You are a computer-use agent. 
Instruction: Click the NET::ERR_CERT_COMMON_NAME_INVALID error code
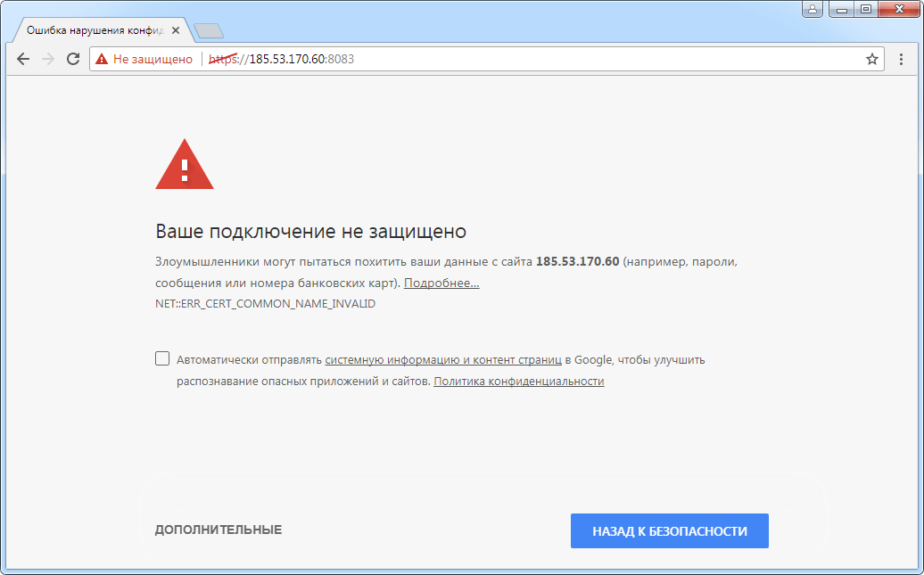[265, 303]
